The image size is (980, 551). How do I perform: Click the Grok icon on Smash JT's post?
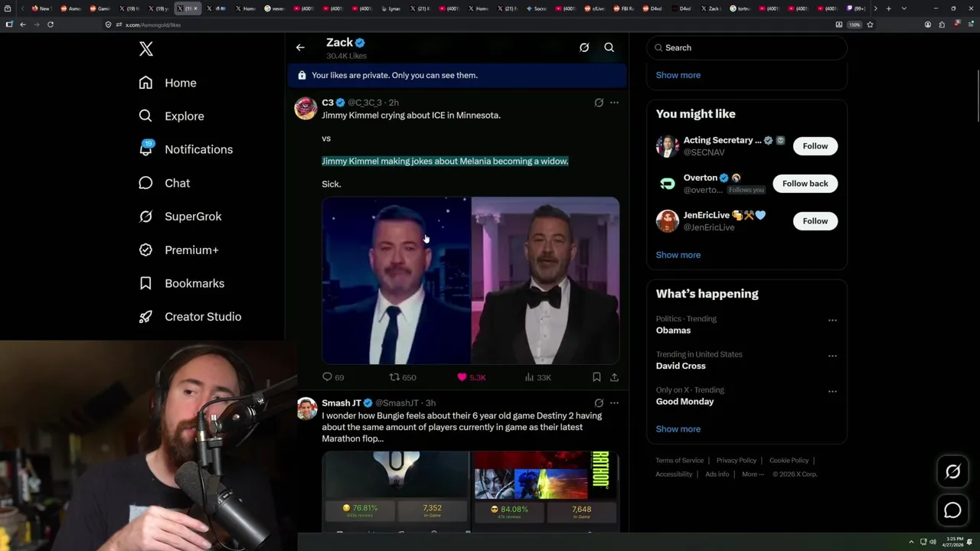tap(599, 403)
